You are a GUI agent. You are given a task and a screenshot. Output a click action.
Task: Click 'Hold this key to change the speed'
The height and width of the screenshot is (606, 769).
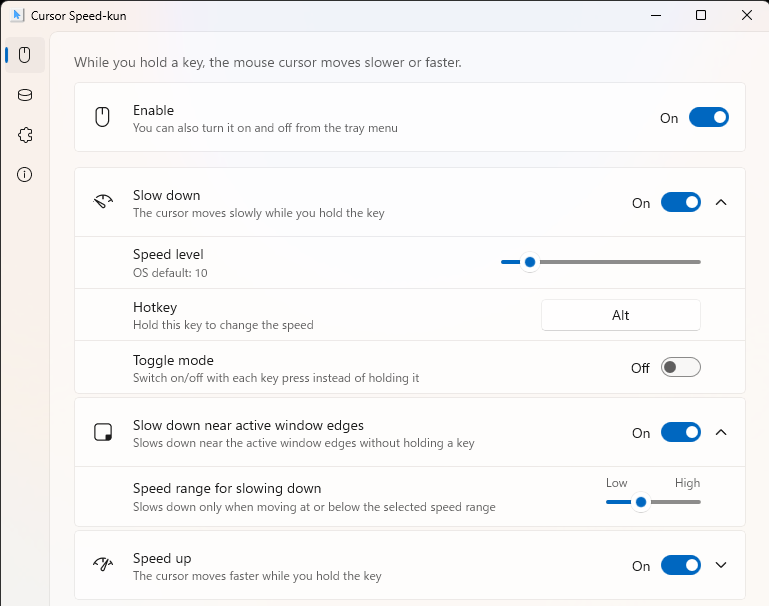pos(223,325)
